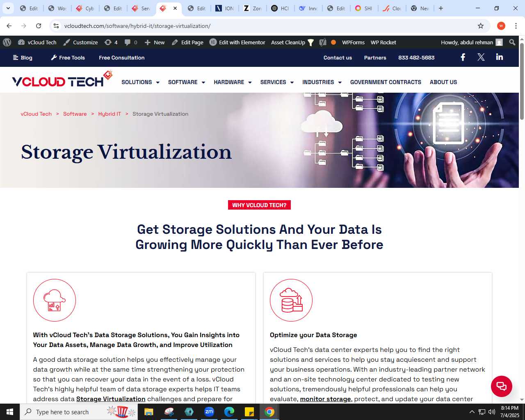This screenshot has width=525, height=420.
Task: Open Microsoft Edge from the taskbar
Action: [x=229, y=412]
